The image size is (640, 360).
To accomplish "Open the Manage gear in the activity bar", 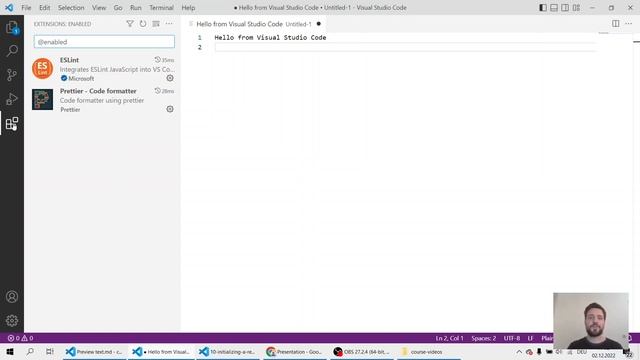I will (x=12, y=321).
